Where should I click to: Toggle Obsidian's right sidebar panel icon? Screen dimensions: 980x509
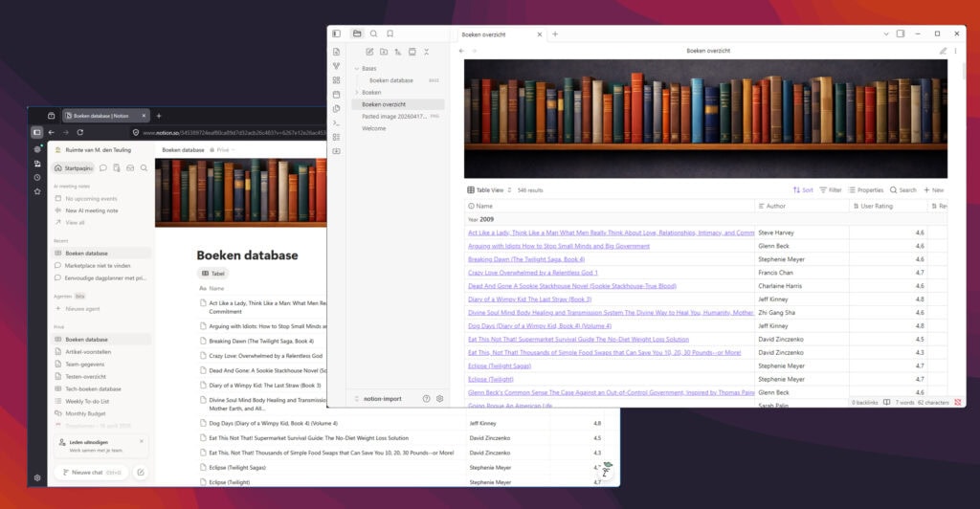pyautogui.click(x=901, y=33)
